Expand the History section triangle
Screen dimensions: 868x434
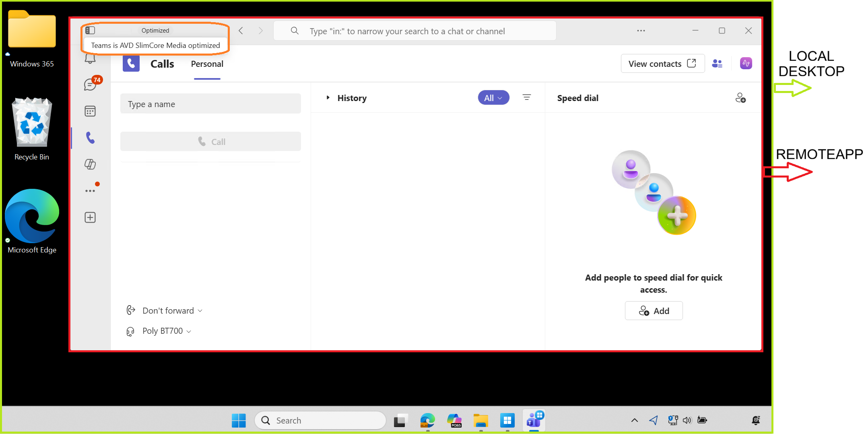(x=328, y=97)
